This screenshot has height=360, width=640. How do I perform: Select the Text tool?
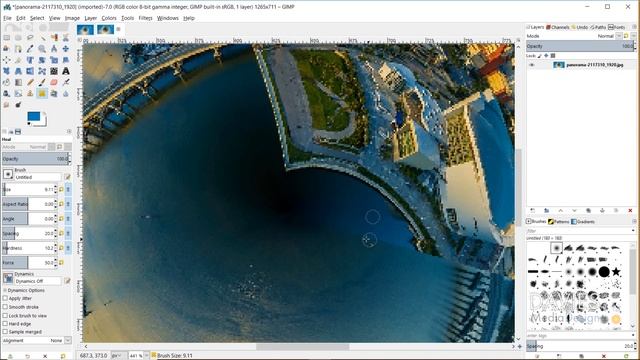(x=66, y=71)
